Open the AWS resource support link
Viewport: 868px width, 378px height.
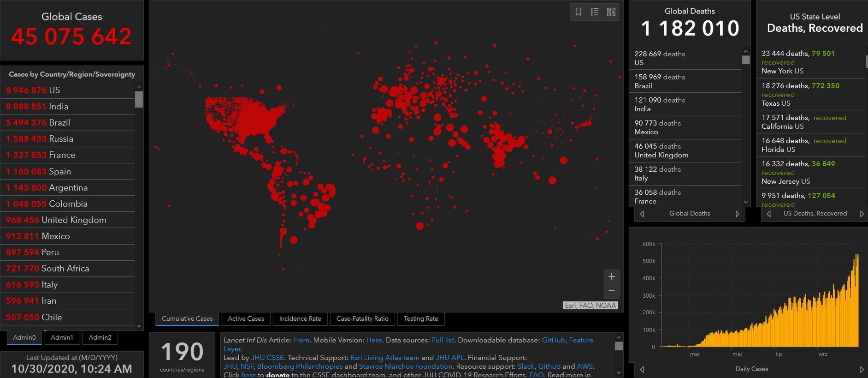585,366
